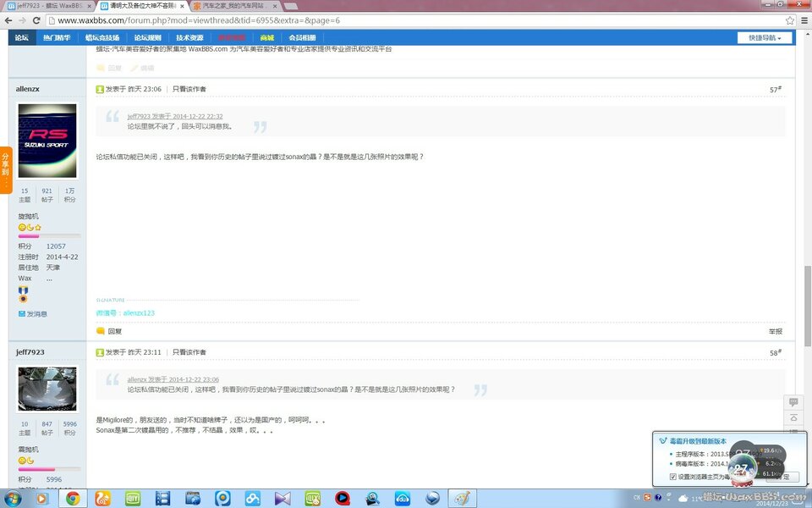Switch to the 汽车之家 browser tab

(231, 6)
